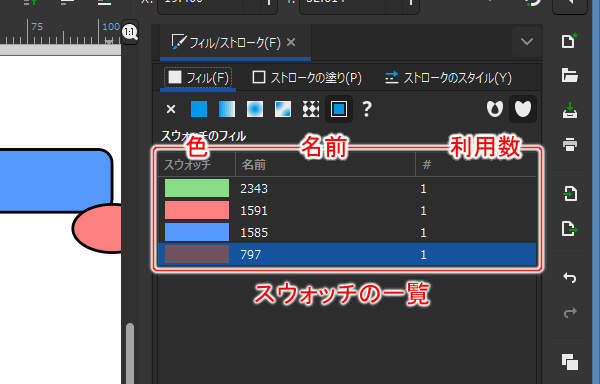Click the usage count in row 1591
Viewport: 600px width, 384px height.
pos(423,211)
